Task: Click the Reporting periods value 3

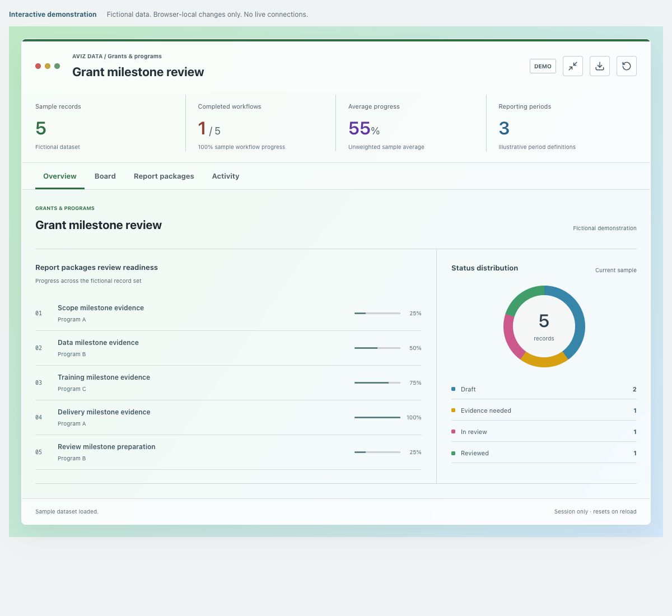Action: pyautogui.click(x=504, y=128)
